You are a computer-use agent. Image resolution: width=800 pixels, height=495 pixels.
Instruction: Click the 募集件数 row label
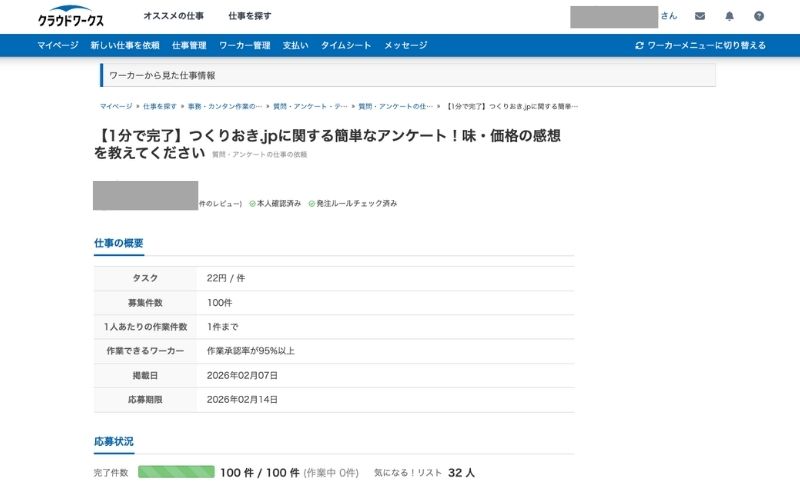145,303
